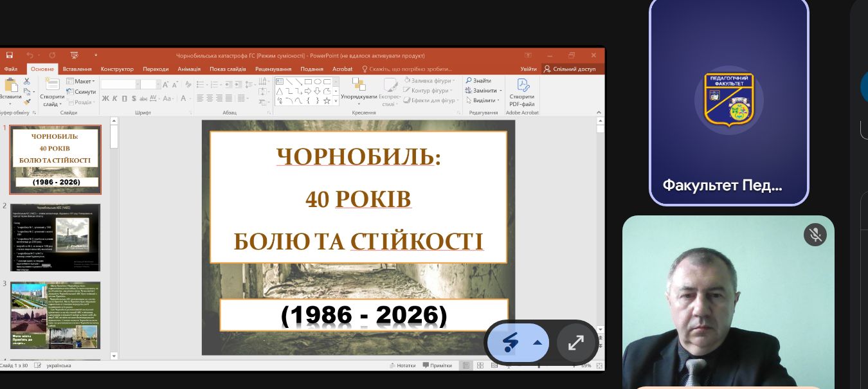Viewport: 868px width, 389px height.
Task: Click the Спільний доступ button
Action: 571,69
